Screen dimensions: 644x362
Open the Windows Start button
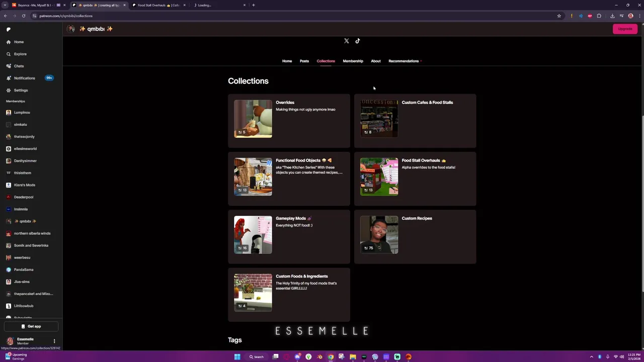(x=237, y=357)
